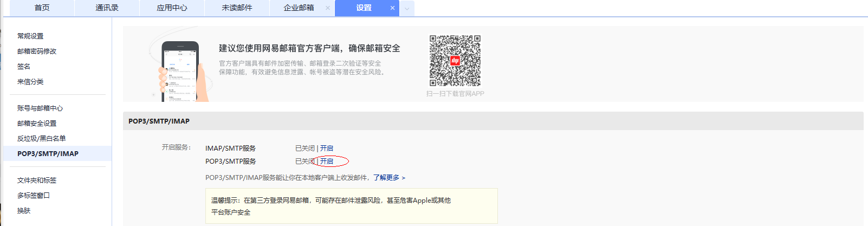Open the 通讯录 tab

click(107, 8)
